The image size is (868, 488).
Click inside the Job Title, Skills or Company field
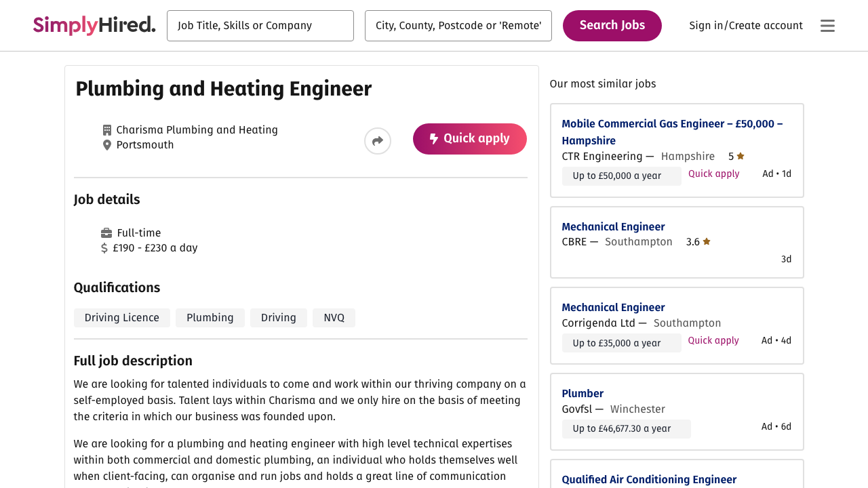(260, 26)
